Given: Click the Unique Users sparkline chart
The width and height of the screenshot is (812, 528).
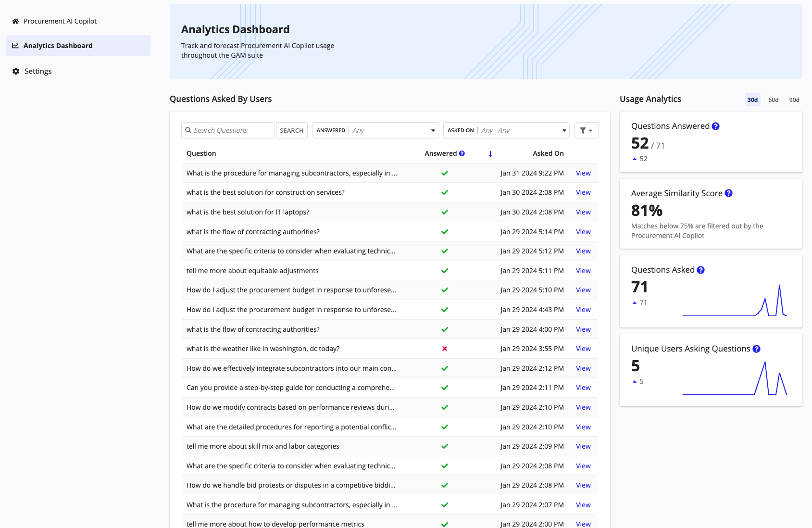Looking at the screenshot, I should [x=735, y=378].
